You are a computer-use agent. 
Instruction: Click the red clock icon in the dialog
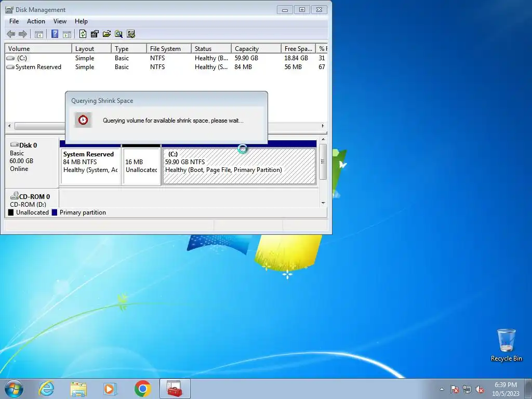tap(83, 120)
